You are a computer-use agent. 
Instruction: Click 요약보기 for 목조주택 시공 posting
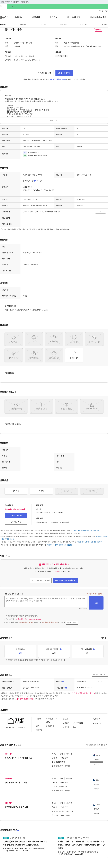97,809
